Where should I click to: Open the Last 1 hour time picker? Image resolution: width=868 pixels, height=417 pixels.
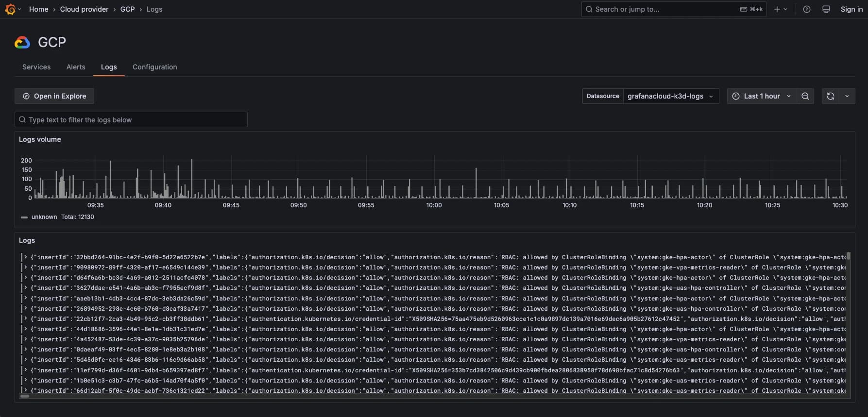(762, 96)
